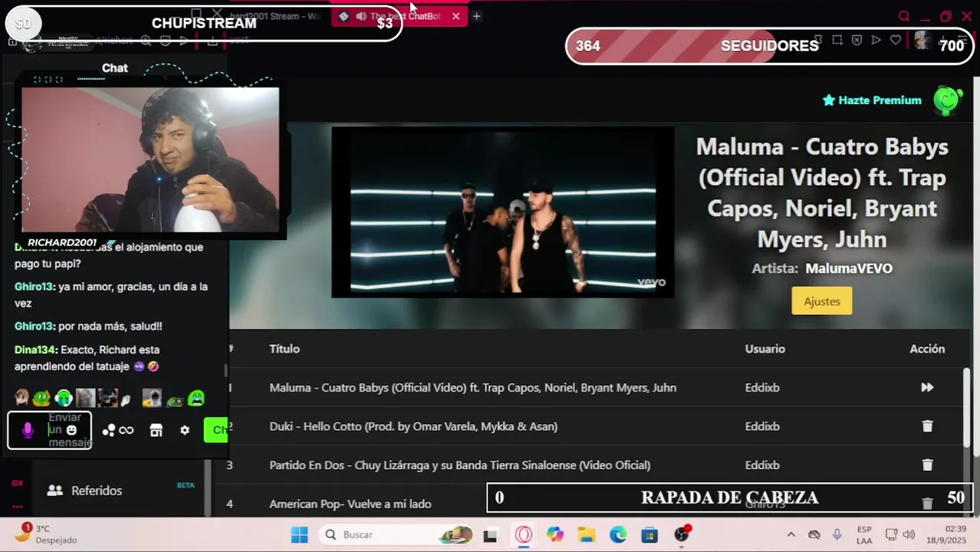Image resolution: width=980 pixels, height=552 pixels.
Task: Click the Chat panel header
Action: (115, 68)
